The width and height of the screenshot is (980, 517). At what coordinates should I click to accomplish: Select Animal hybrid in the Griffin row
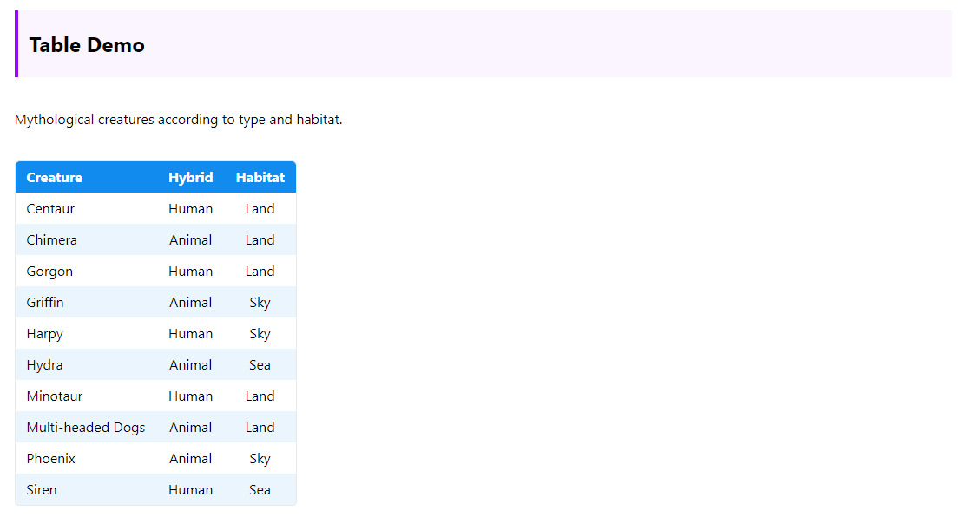tap(190, 303)
